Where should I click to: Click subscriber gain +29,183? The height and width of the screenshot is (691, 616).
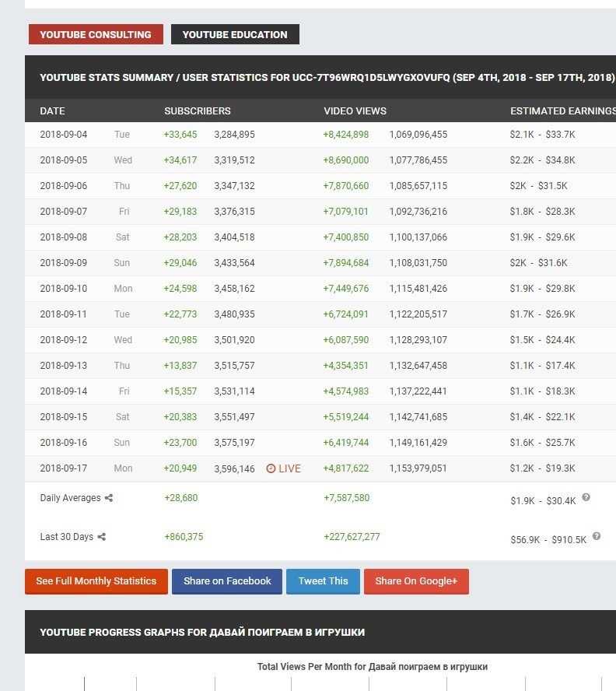pos(180,212)
